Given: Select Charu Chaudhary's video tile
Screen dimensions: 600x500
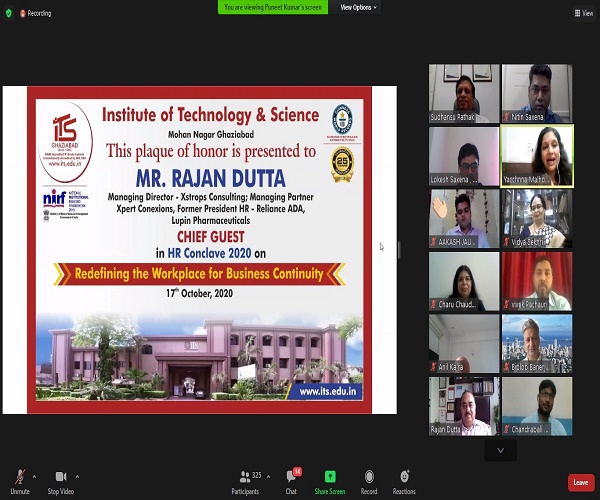Looking at the screenshot, I should pos(464,281).
